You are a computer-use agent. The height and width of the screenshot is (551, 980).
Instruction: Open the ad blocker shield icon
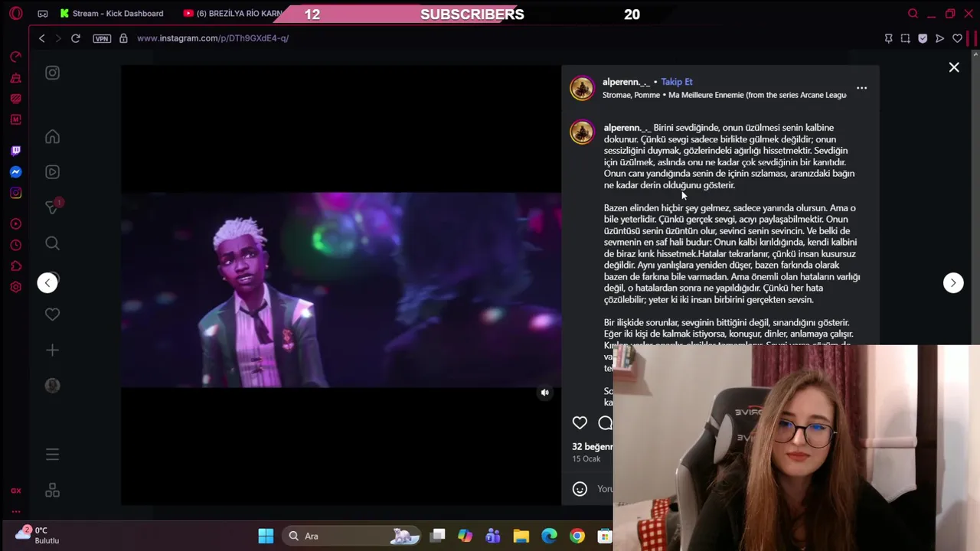[x=923, y=38]
